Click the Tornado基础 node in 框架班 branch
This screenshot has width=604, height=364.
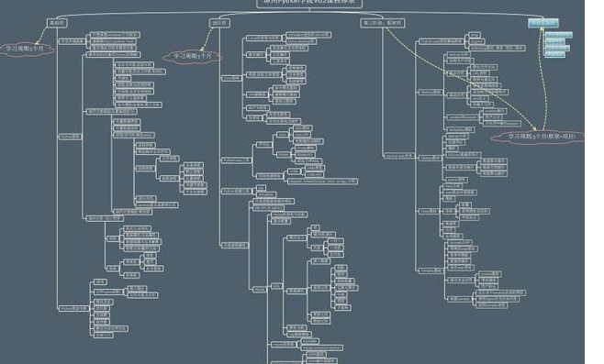(x=431, y=270)
